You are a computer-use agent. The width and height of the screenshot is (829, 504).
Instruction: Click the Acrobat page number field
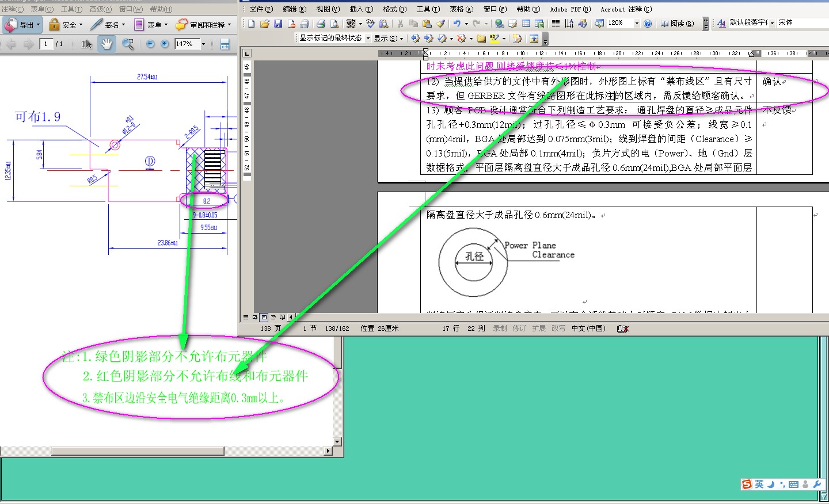46,44
